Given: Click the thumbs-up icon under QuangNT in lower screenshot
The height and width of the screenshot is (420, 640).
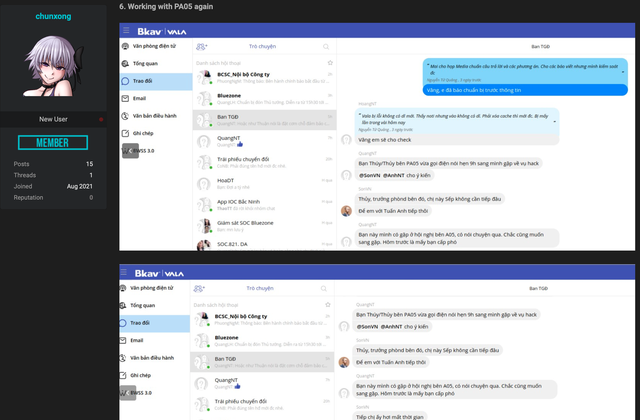Looking at the screenshot, I should pos(238,387).
